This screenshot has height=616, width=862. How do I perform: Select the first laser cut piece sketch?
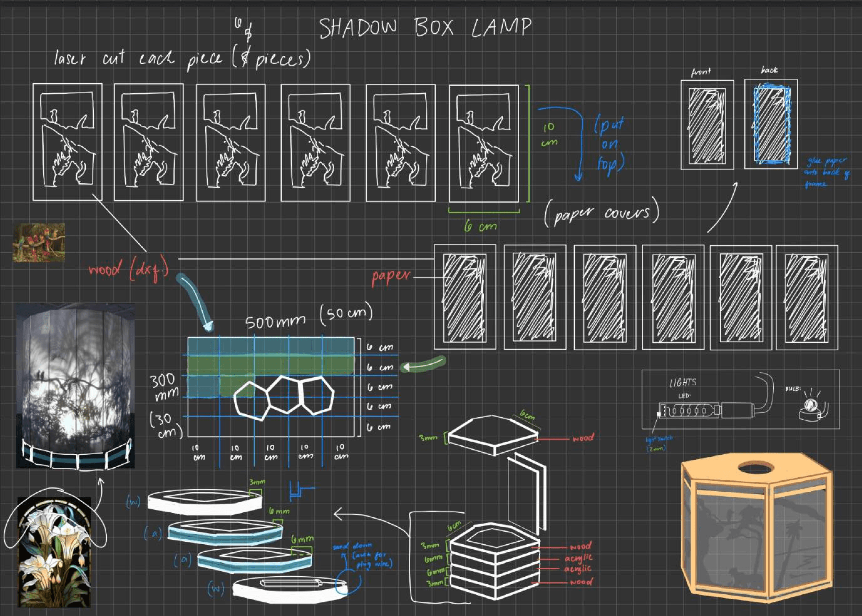point(67,142)
